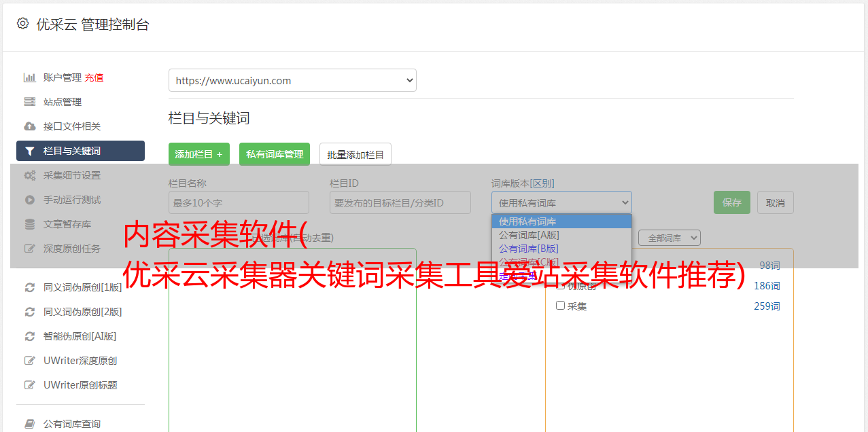The height and width of the screenshot is (432, 868).
Task: Open 账户管理 in the sidebar
Action: (63, 77)
